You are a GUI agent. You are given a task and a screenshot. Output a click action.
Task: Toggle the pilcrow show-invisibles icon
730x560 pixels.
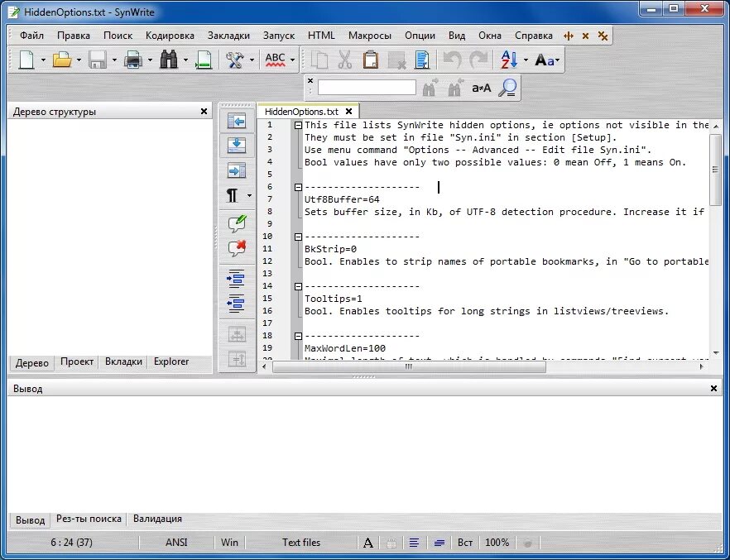point(233,195)
